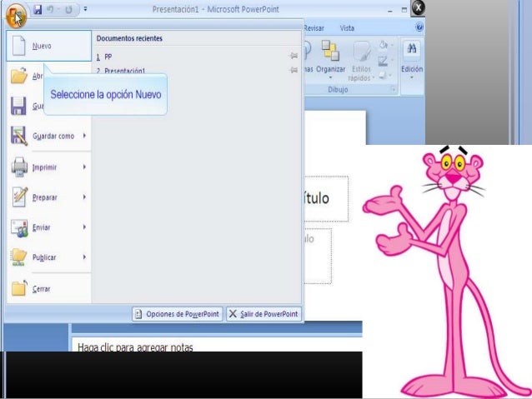
Task: Click the printer icon for Imprimir
Action: (x=19, y=167)
